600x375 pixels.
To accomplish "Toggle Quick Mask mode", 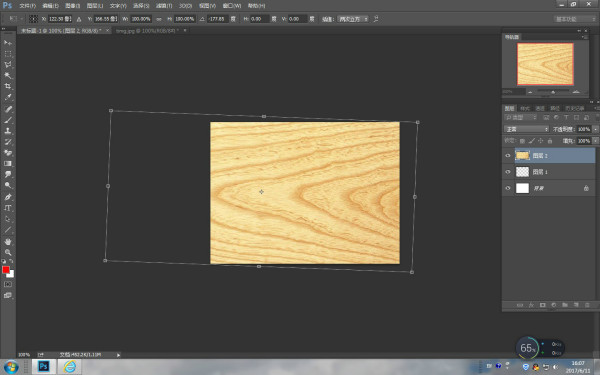I will coord(8,284).
